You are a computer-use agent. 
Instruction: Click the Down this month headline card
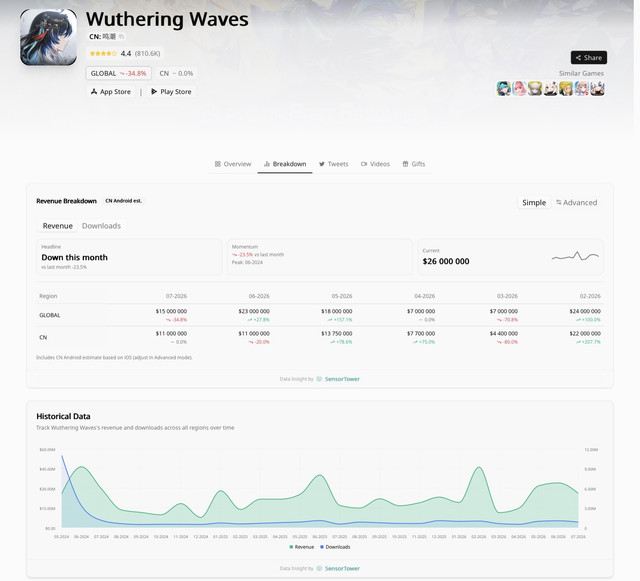[x=129, y=257]
